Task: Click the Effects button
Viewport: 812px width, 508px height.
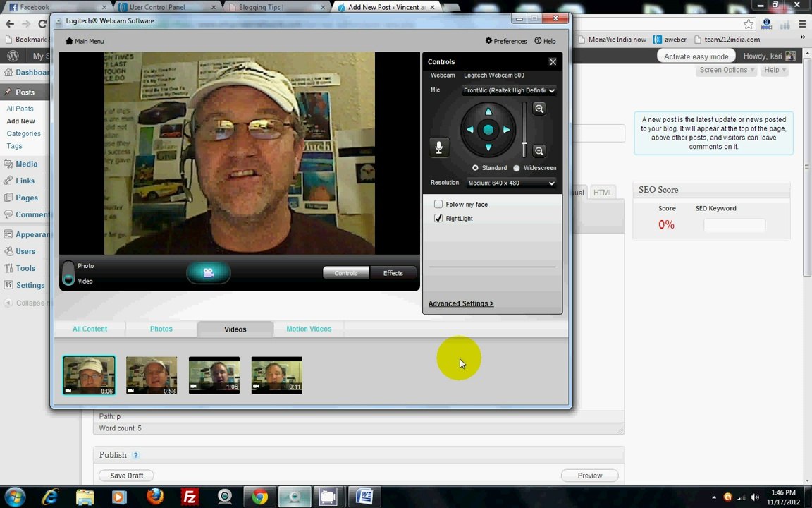Action: [393, 273]
